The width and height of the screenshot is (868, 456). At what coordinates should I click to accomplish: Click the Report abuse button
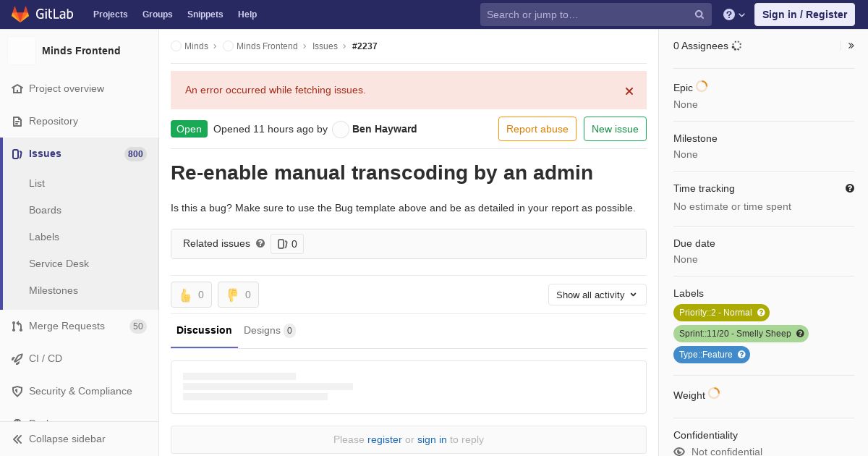pyautogui.click(x=537, y=129)
